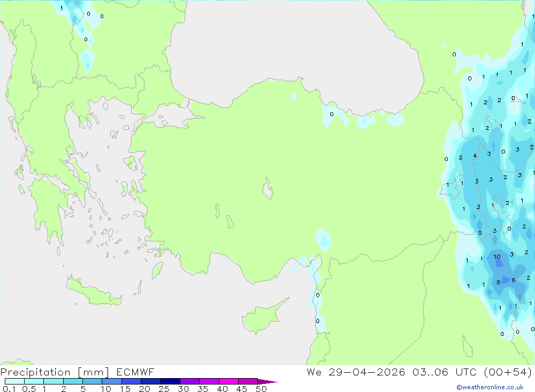Select the 30–35 mm violet legend swatch
Screen dimensions: 535x392
pos(189,381)
